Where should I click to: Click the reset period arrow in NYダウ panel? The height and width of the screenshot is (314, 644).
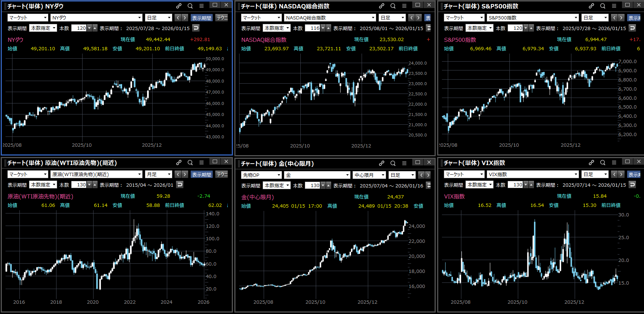click(x=196, y=28)
